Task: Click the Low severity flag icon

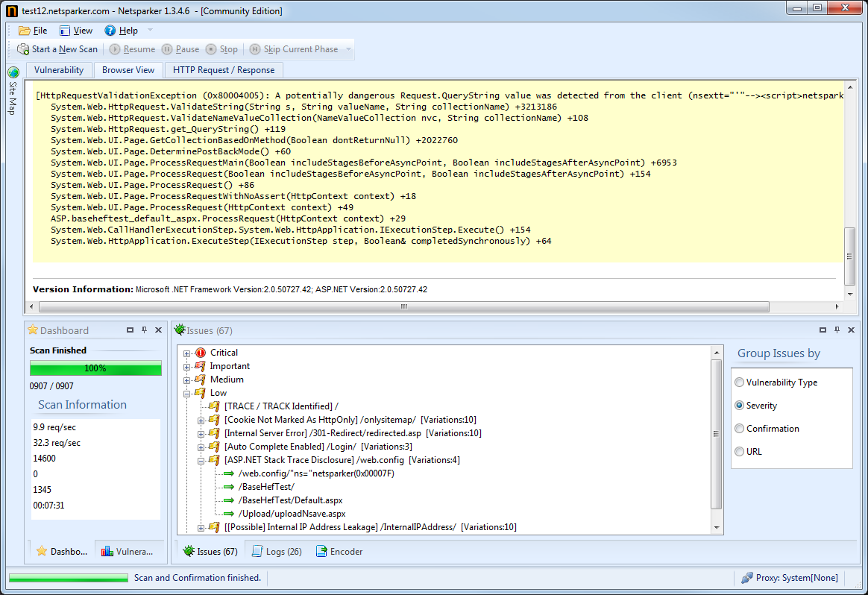Action: coord(200,392)
